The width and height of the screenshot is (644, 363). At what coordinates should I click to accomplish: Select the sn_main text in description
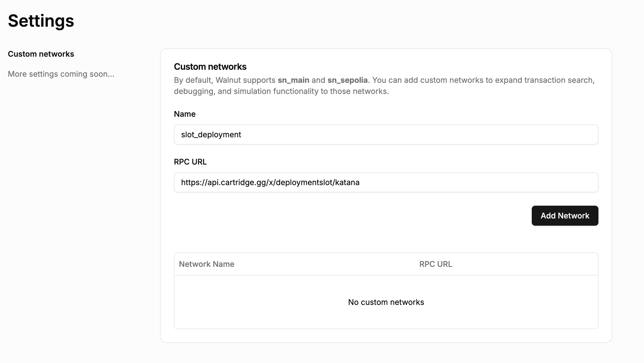294,80
